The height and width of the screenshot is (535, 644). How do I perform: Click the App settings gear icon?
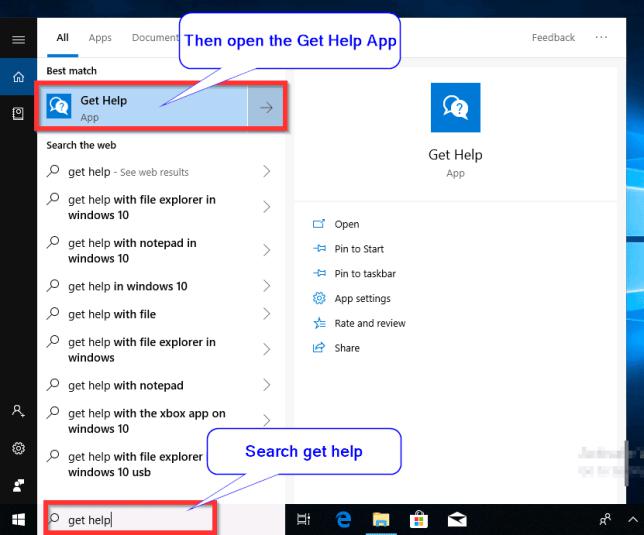click(x=319, y=298)
